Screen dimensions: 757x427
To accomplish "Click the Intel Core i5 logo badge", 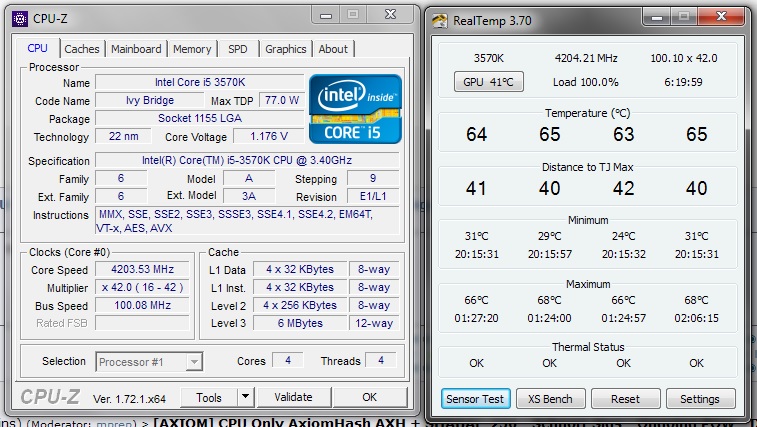I will pyautogui.click(x=355, y=109).
